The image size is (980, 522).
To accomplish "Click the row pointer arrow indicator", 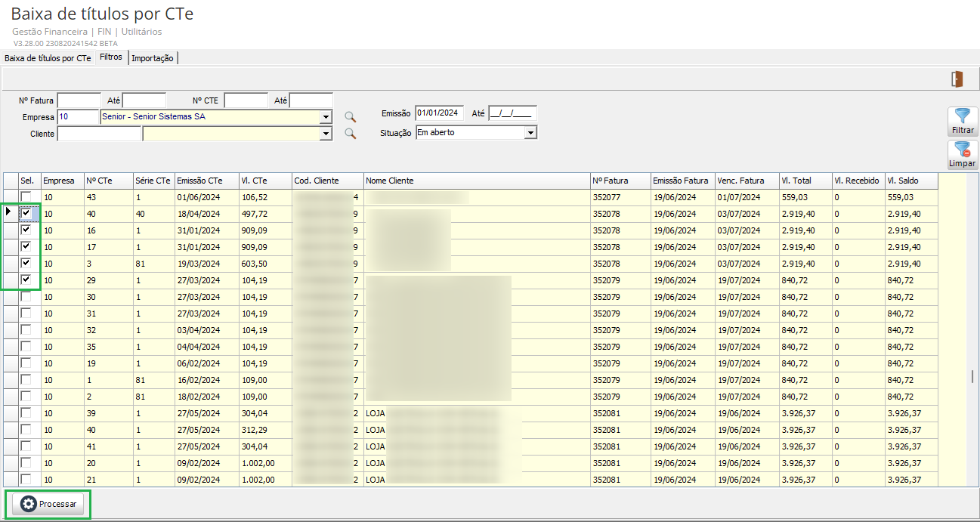I will tap(8, 213).
